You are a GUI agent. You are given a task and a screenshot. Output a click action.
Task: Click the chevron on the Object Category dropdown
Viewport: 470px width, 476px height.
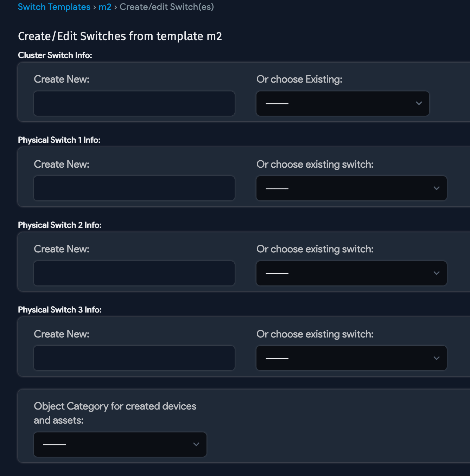[x=196, y=444]
